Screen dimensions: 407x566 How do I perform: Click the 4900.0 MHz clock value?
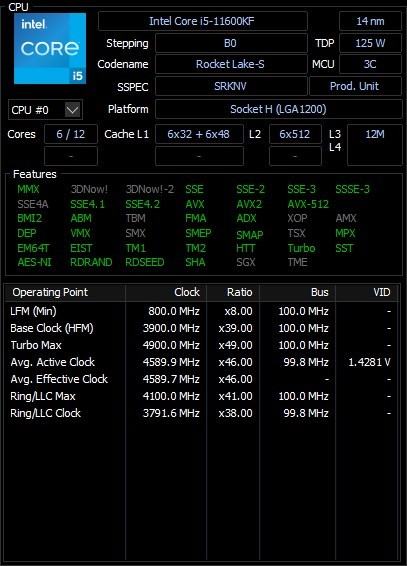click(x=171, y=345)
